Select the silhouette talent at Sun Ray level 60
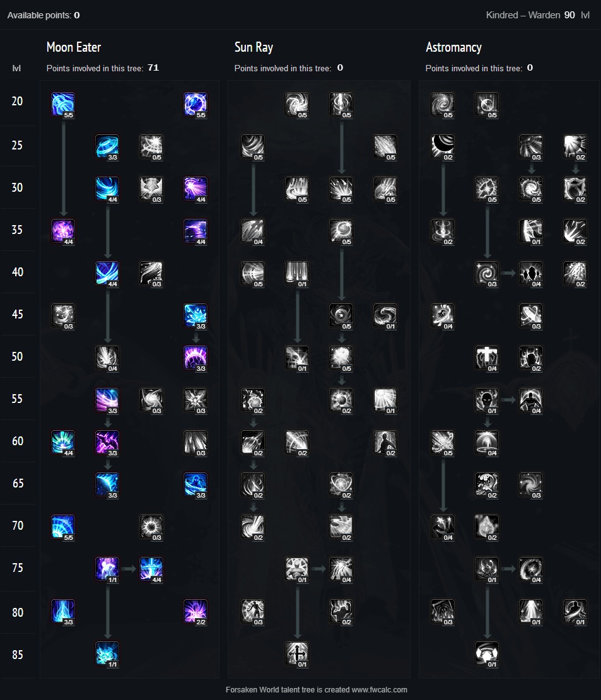The width and height of the screenshot is (601, 700). click(385, 443)
